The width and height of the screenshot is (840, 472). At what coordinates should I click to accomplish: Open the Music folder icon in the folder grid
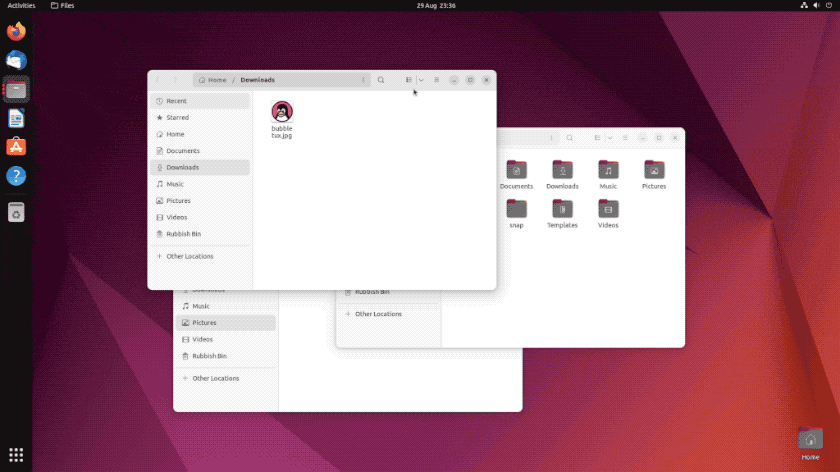pyautogui.click(x=608, y=170)
